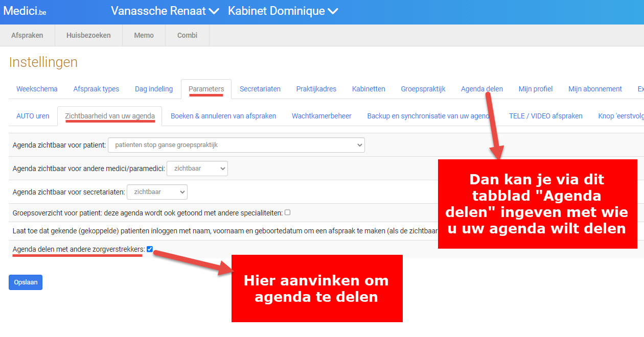This screenshot has height=337, width=644.
Task: Switch to the Groepspraktijk tab
Action: 423,89
